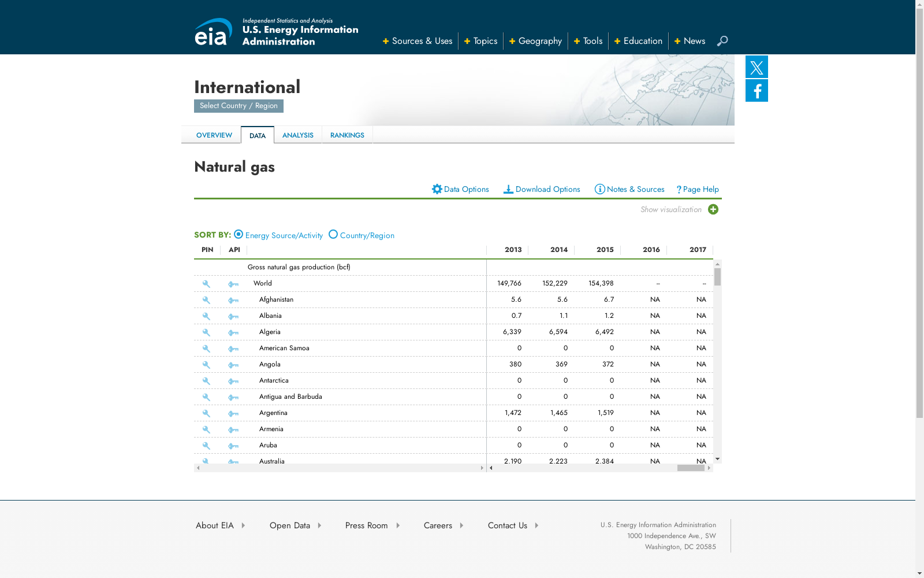Click the Notes & Sources info icon
Viewport: 924px width, 578px height.
pos(599,189)
